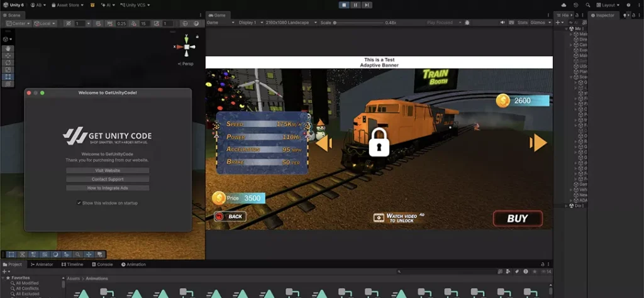This screenshot has width=644, height=298.
Task: Collapse the Favorites tree in Project panel
Action: [3, 278]
